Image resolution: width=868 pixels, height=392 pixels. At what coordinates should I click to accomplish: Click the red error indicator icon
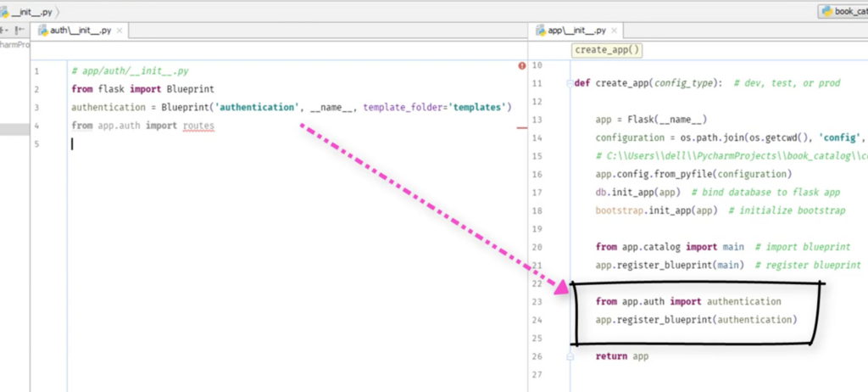522,66
